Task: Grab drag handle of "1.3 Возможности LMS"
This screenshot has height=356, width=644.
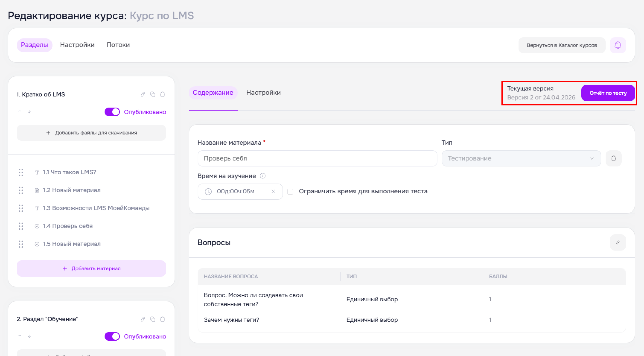Action: click(x=21, y=208)
